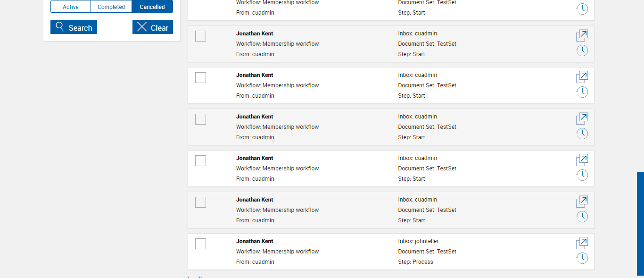Open the fifth fully visible Jonathan Kent item
This screenshot has height=278, width=644.
582,202
